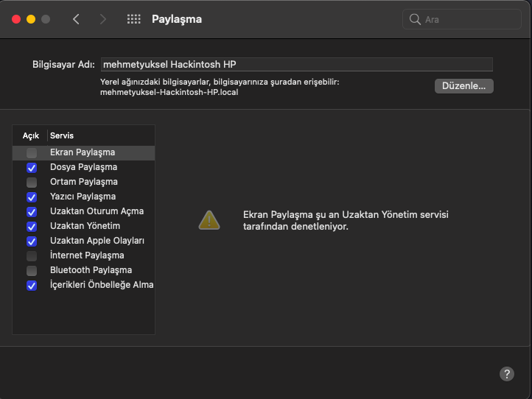Turn on Bluetooth Paylaşma checkbox

32,271
